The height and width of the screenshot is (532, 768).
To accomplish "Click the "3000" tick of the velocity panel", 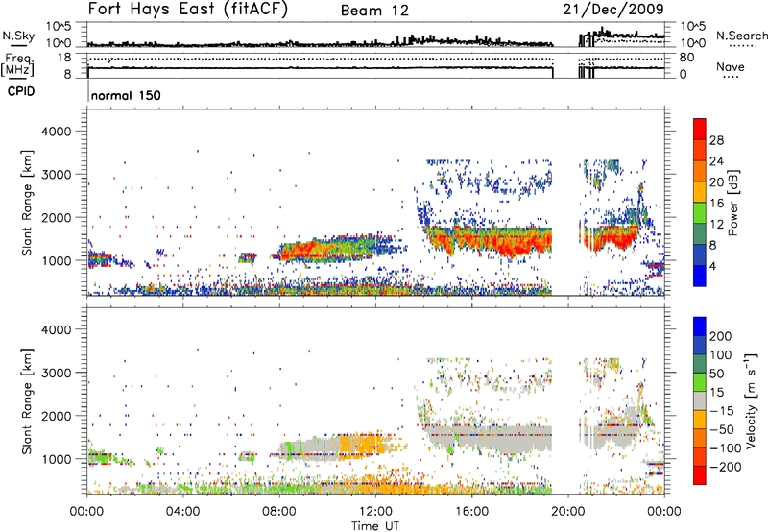I will tap(56, 373).
